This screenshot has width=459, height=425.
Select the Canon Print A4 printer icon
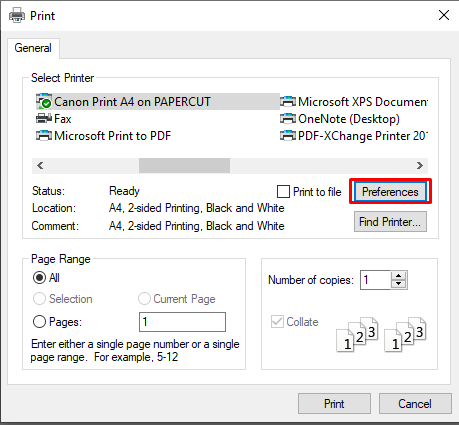44,101
